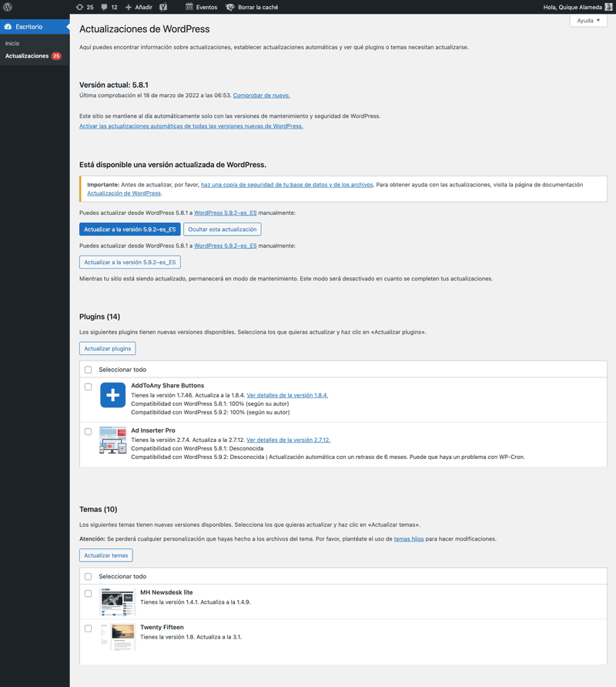This screenshot has width=616, height=687.
Task: Click the blue Actualizar a la versión 5.9.2 button
Action: 129,230
